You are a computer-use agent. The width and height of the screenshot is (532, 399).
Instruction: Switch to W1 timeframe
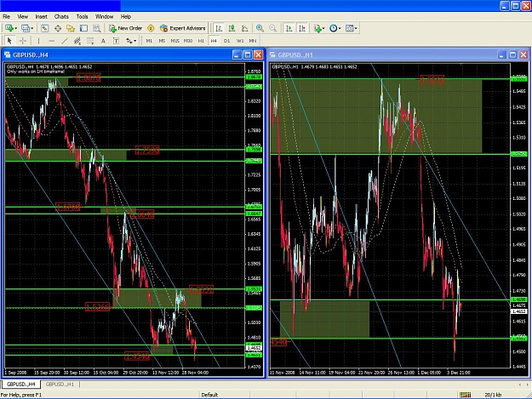pos(240,41)
